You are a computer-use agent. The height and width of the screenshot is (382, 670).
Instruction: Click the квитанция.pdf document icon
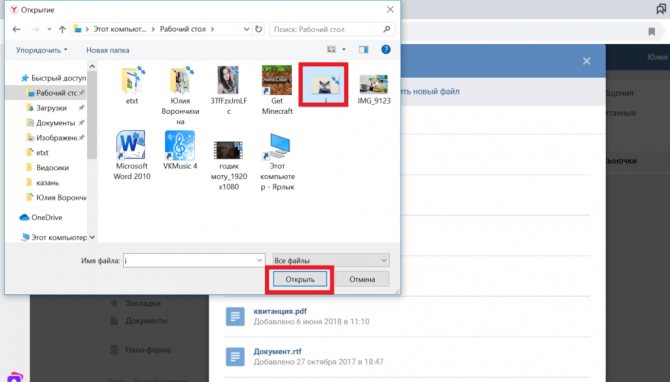235,317
